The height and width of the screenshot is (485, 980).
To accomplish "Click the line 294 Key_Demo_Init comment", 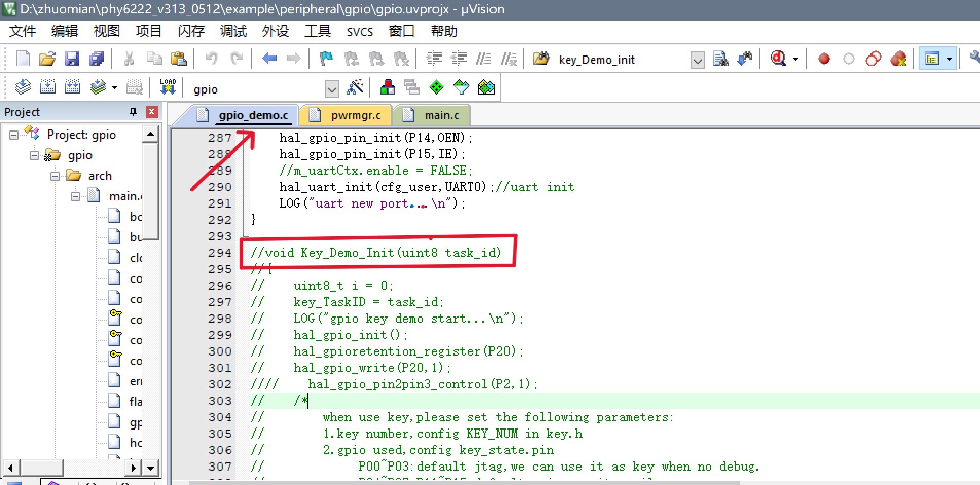I will click(375, 252).
